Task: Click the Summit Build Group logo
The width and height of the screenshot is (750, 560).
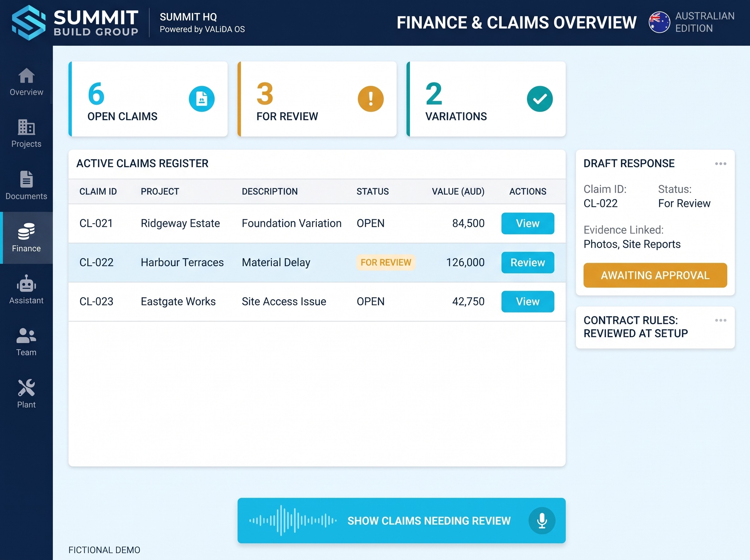Action: (75, 23)
